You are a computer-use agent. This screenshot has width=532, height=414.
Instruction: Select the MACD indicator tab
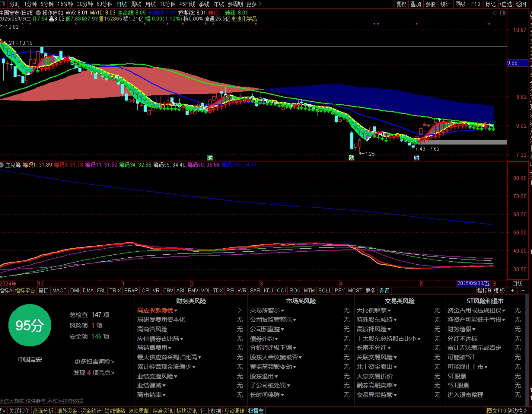(x=60, y=290)
